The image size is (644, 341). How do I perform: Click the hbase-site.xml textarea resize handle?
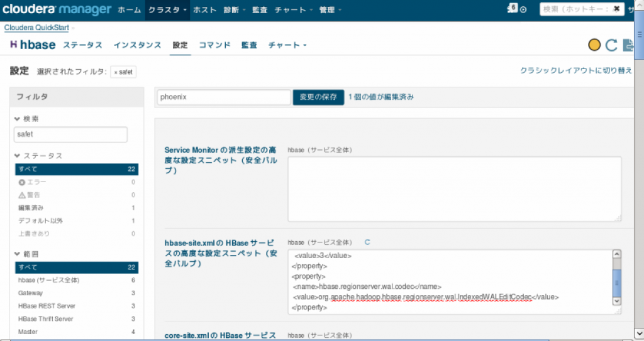coord(618,311)
